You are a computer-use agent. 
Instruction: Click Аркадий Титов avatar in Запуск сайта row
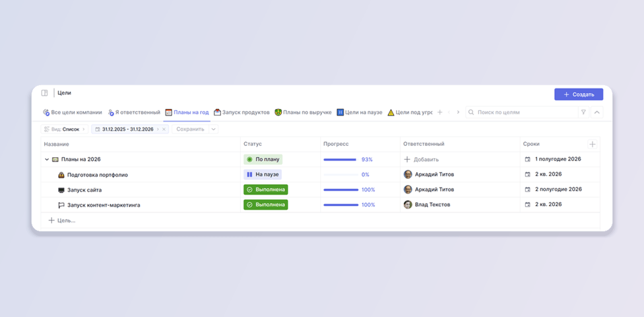[408, 190]
